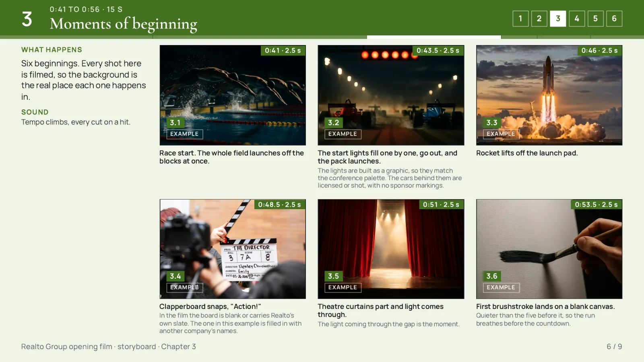This screenshot has width=644, height=362.
Task: Select the 3.4 shot number label
Action: point(175,276)
